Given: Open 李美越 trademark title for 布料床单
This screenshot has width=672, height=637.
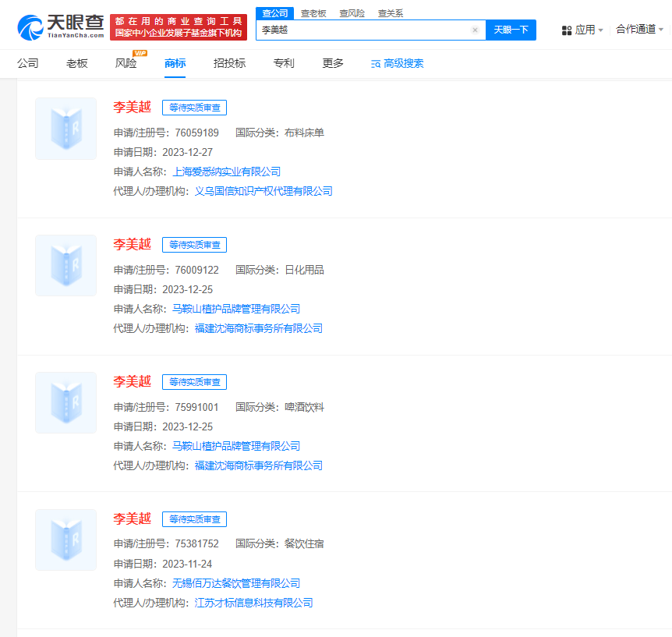Looking at the screenshot, I should coord(132,107).
